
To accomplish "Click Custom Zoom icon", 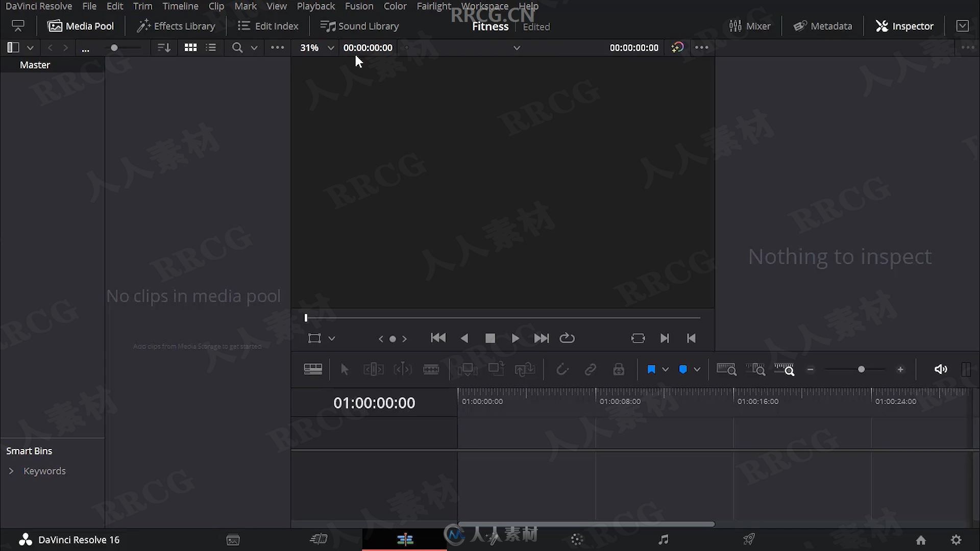I will click(x=785, y=369).
